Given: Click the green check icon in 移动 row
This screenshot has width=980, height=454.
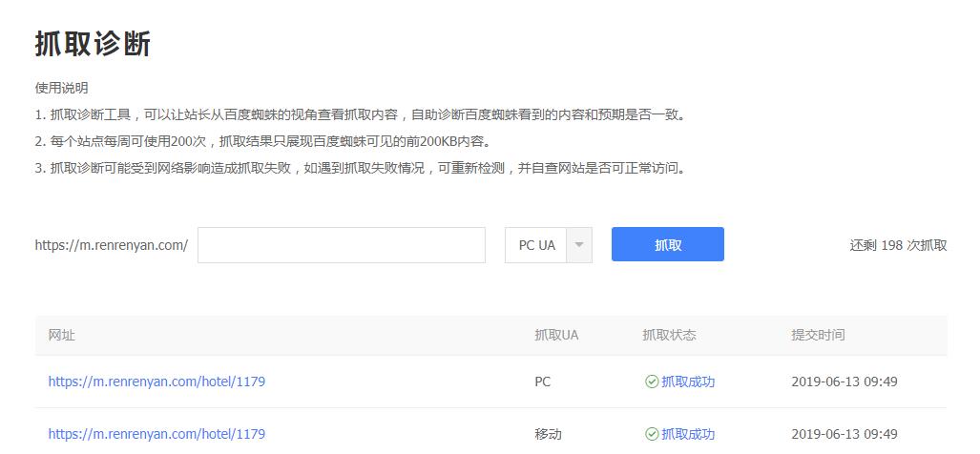Looking at the screenshot, I should (652, 434).
